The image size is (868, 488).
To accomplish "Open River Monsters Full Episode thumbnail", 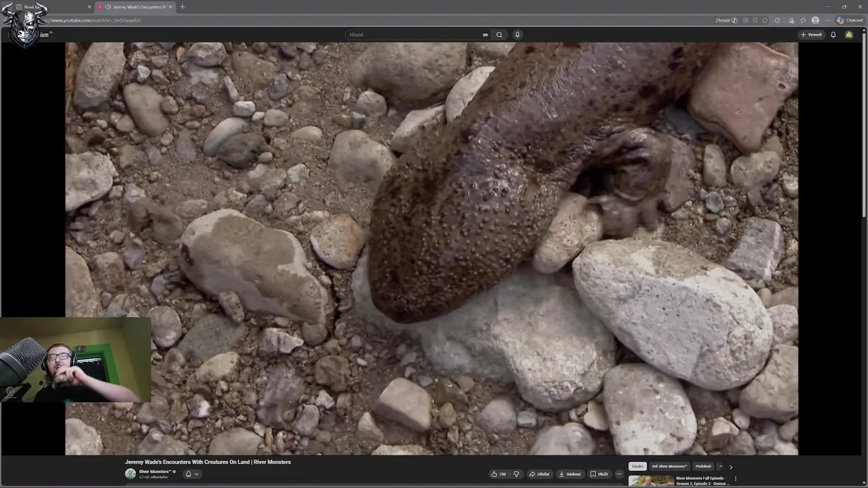I will [x=651, y=481].
